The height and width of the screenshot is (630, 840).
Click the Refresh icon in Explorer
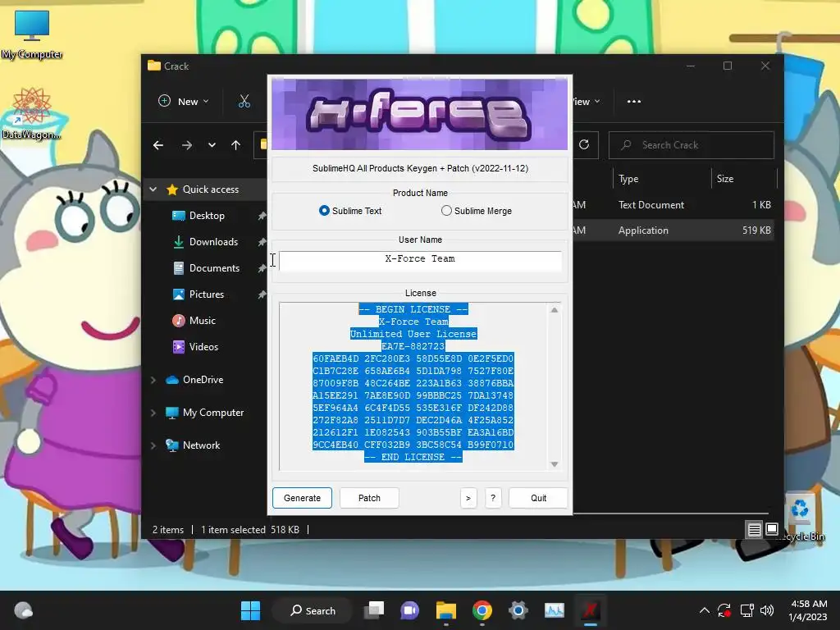click(584, 144)
